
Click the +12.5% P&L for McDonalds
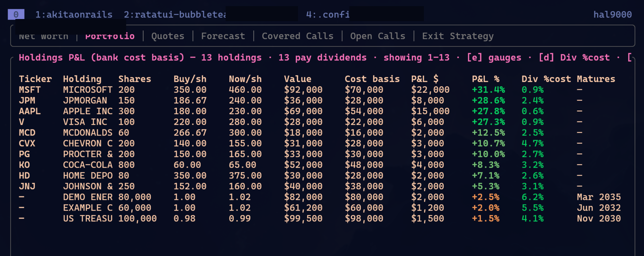coord(488,133)
